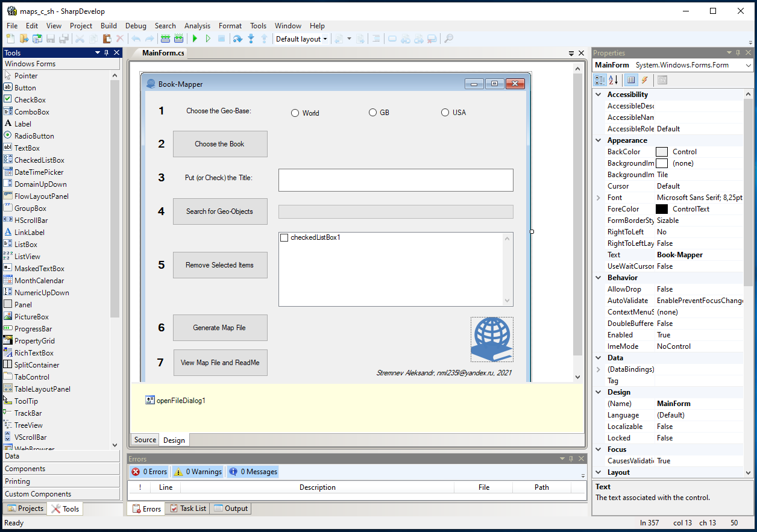Pin the Tools panel with pushpin icon
The height and width of the screenshot is (532, 757).
(107, 52)
